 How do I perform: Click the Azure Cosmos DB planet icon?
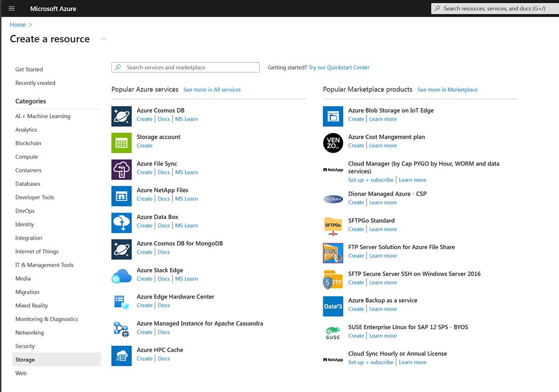[121, 116]
